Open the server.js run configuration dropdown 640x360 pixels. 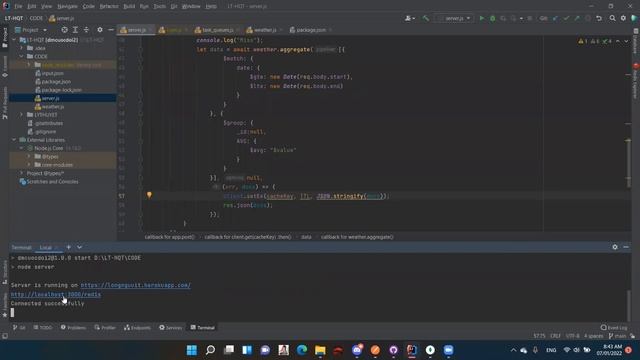click(454, 18)
